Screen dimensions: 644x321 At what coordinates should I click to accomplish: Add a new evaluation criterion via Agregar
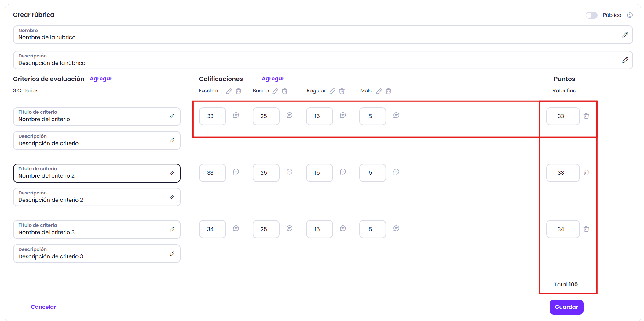coord(101,79)
